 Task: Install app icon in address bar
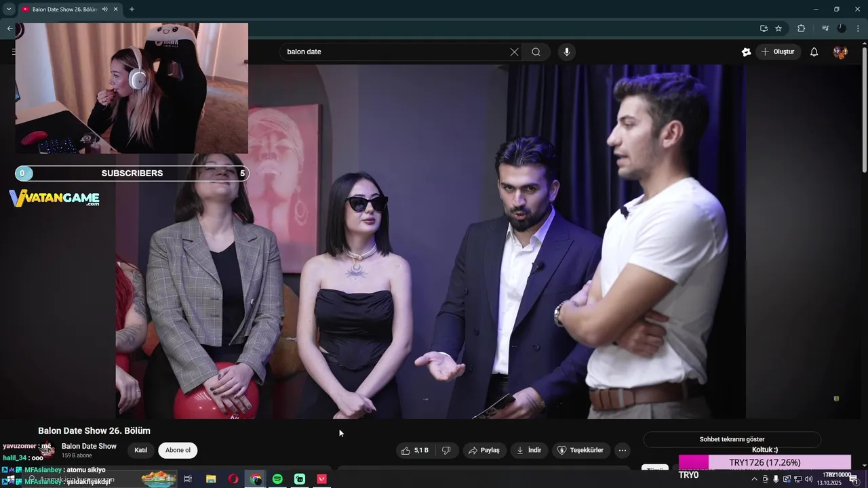tap(764, 28)
